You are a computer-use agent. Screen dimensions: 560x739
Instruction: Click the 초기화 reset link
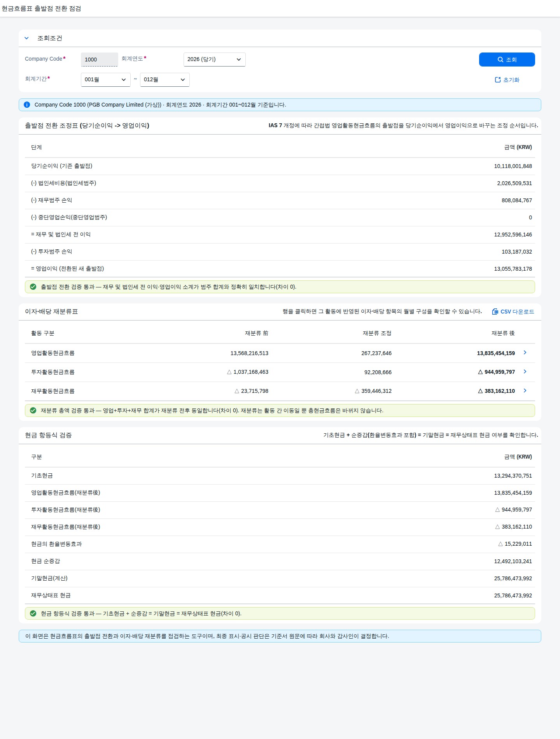click(x=507, y=80)
